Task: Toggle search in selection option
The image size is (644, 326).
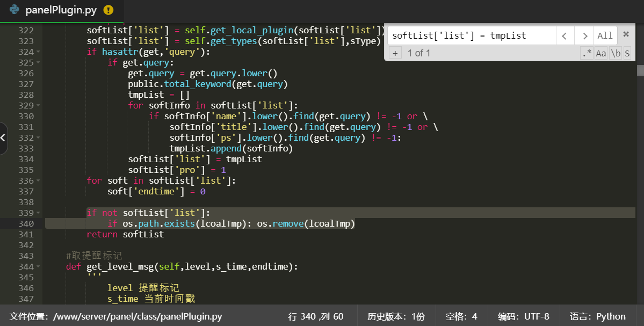Action: point(627,53)
